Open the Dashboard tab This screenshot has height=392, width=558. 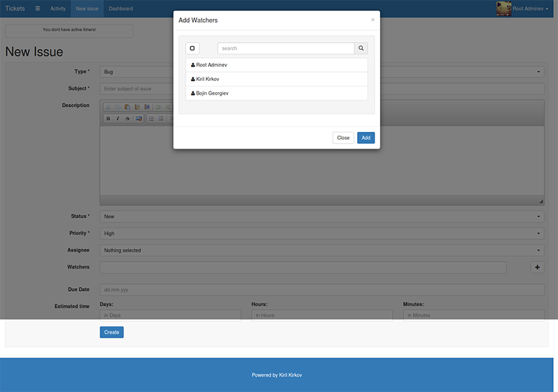(x=121, y=8)
